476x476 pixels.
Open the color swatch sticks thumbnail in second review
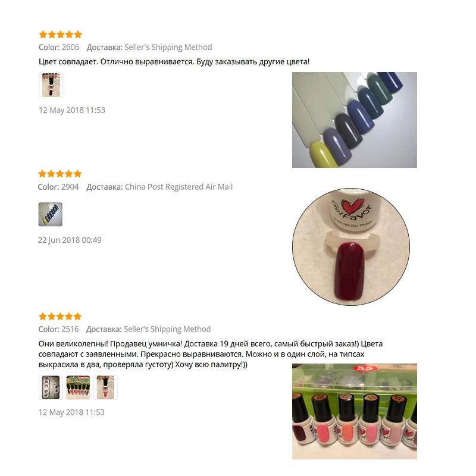click(51, 214)
